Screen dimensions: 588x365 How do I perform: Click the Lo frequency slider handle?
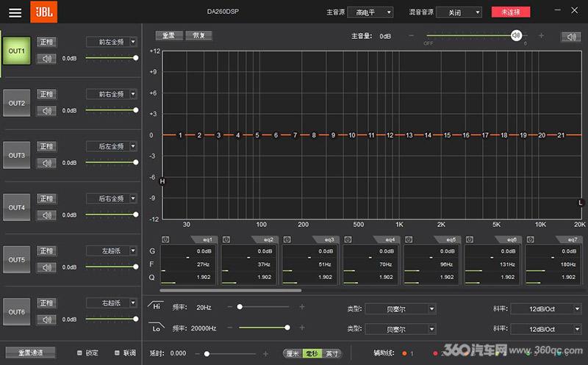point(287,328)
